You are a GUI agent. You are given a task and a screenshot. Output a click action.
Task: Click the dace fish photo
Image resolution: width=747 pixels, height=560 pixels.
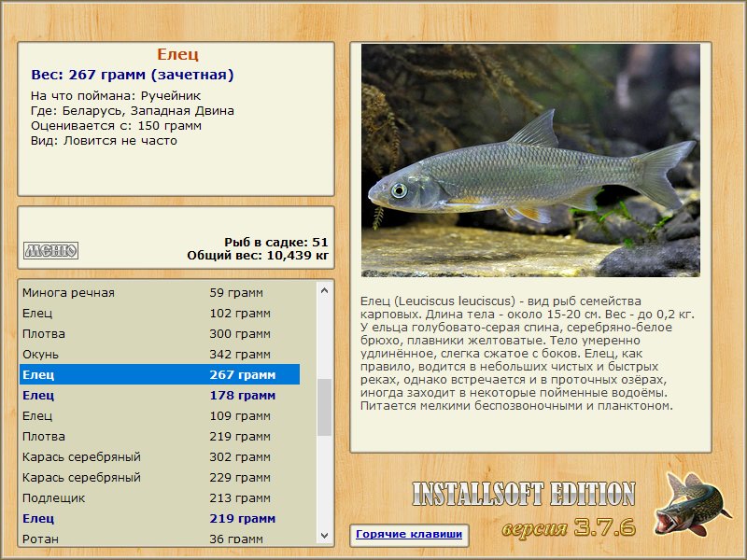pos(530,161)
